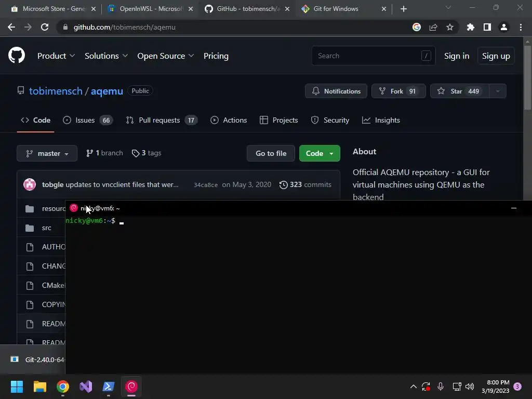Viewport: 532px width, 399px height.
Task: Open the Projects tab
Action: pyautogui.click(x=279, y=120)
